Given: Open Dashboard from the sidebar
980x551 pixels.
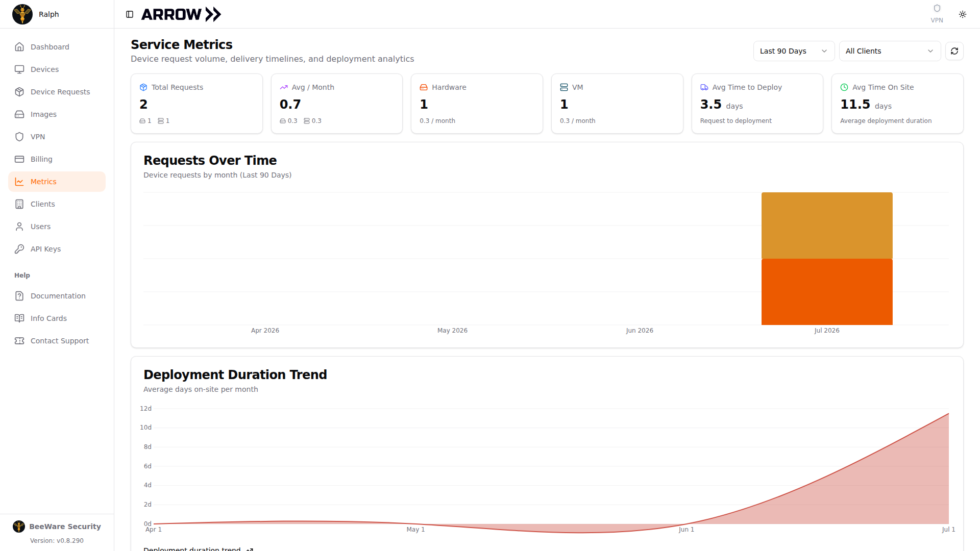Looking at the screenshot, I should click(x=57, y=47).
